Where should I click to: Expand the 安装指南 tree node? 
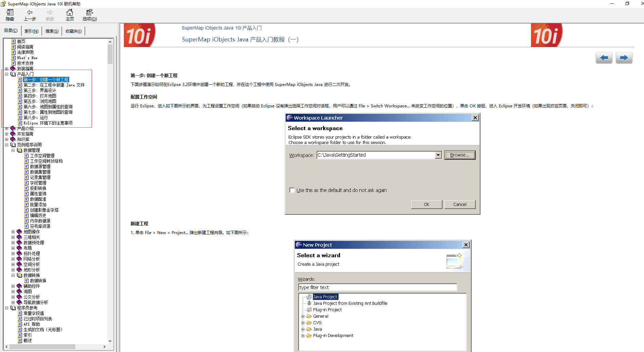(6, 69)
